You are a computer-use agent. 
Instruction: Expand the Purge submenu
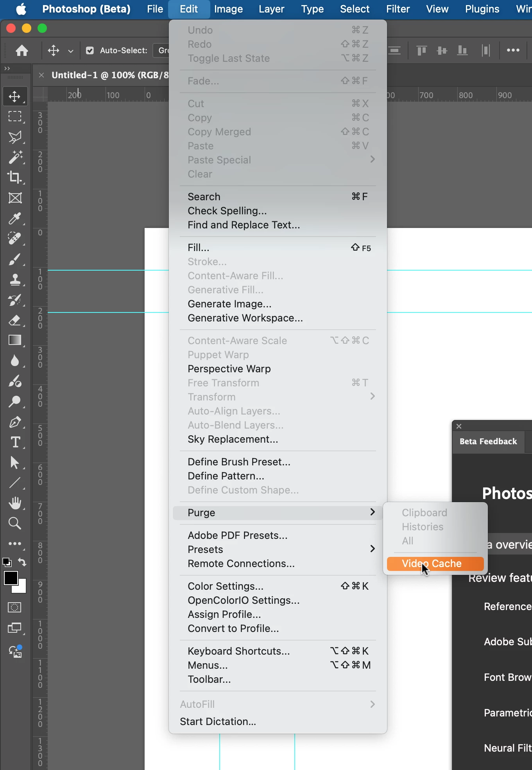(x=278, y=513)
